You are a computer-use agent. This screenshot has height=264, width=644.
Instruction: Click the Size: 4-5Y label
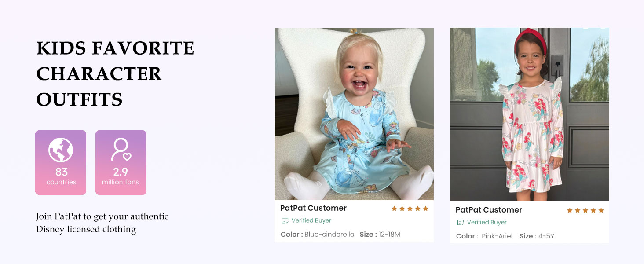(537, 236)
